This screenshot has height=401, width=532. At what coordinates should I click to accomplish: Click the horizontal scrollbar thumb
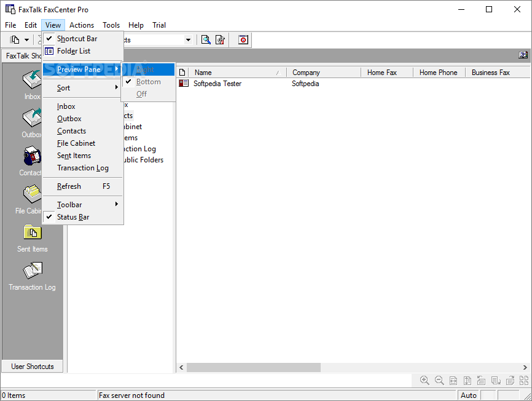(254, 367)
